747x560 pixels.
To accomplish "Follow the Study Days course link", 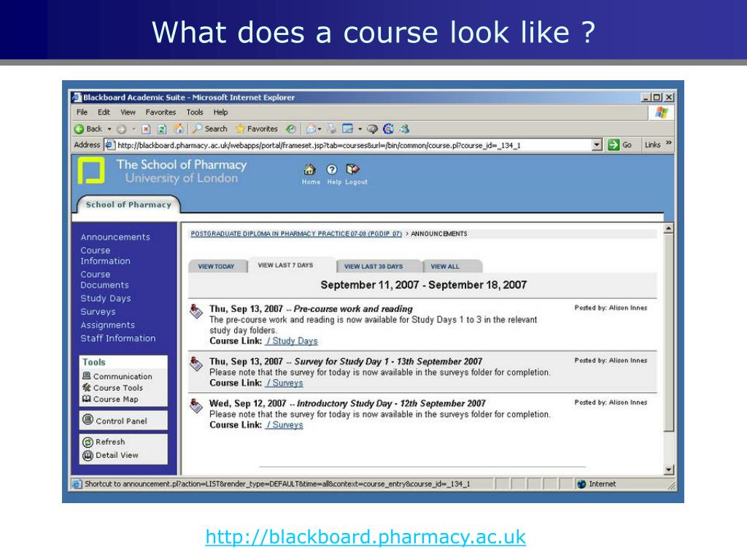I will tap(292, 341).
